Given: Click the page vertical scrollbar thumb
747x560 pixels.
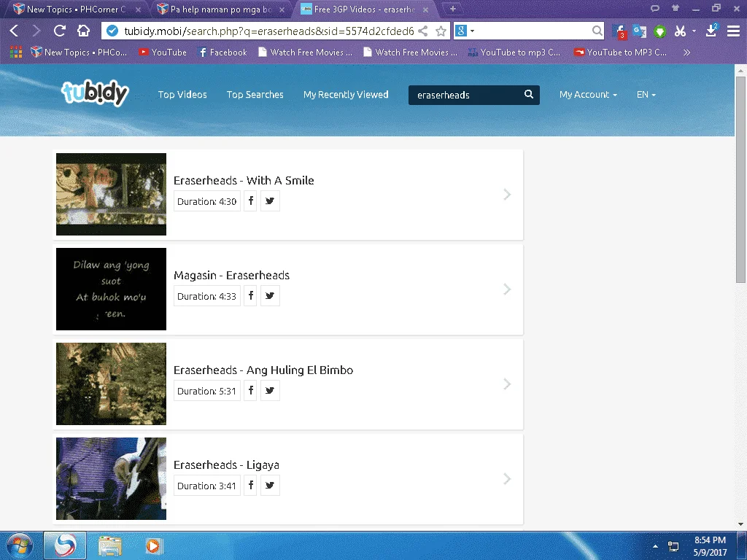Looking at the screenshot, I should click(x=740, y=179).
